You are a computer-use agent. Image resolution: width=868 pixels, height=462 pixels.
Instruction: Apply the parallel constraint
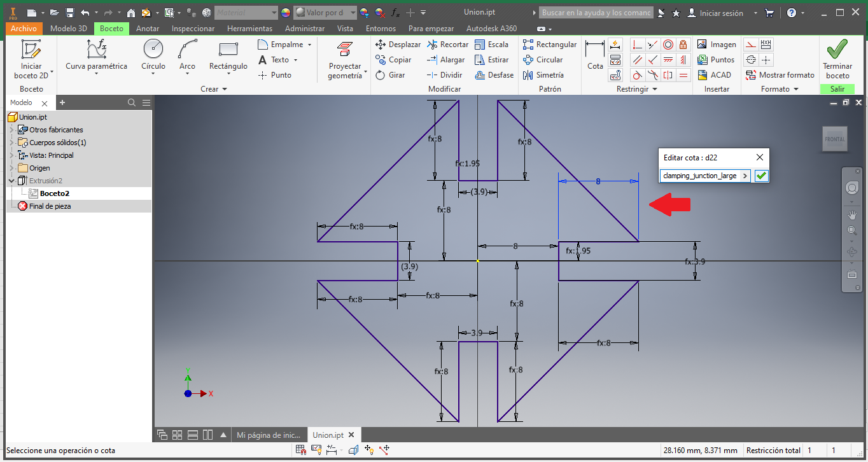tap(637, 60)
